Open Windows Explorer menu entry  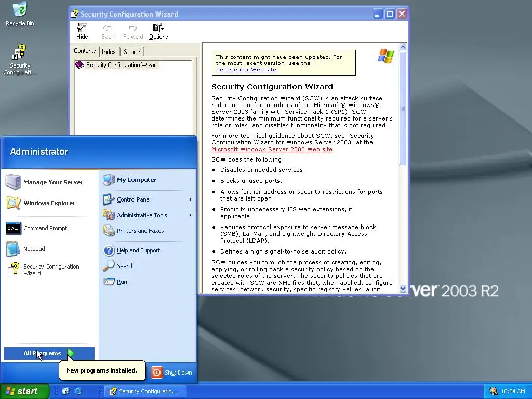[48, 203]
